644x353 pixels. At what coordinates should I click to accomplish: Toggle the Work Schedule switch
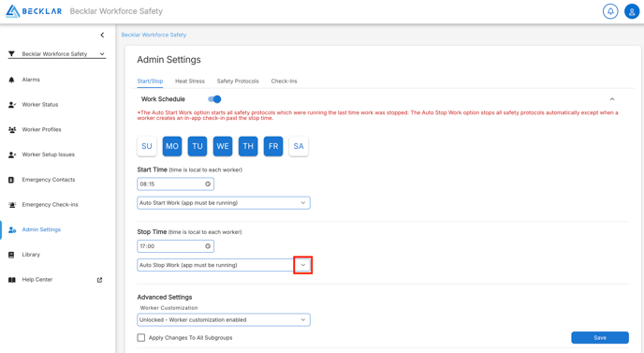[x=214, y=99]
